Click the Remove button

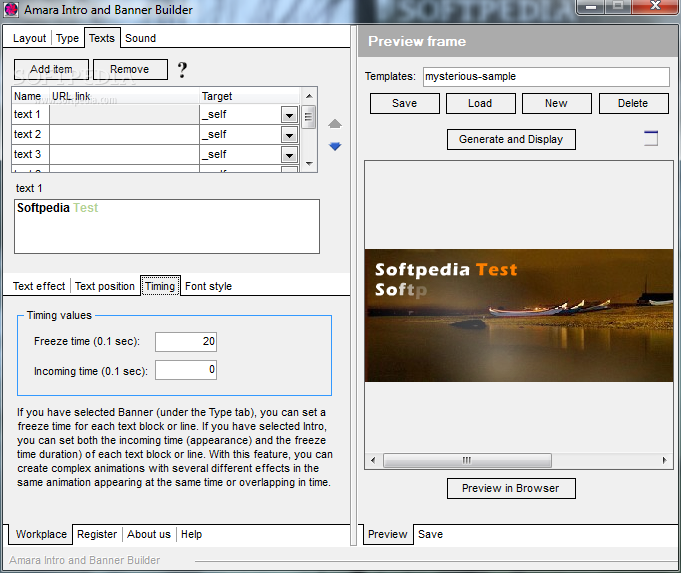coord(130,70)
